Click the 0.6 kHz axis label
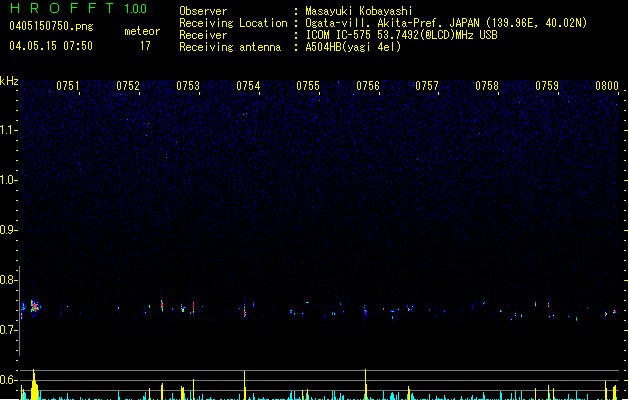Viewport: 629px width, 400px height. click(x=8, y=380)
